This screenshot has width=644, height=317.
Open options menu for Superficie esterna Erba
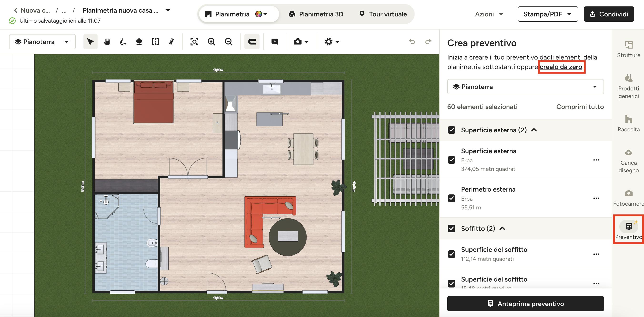pos(596,160)
